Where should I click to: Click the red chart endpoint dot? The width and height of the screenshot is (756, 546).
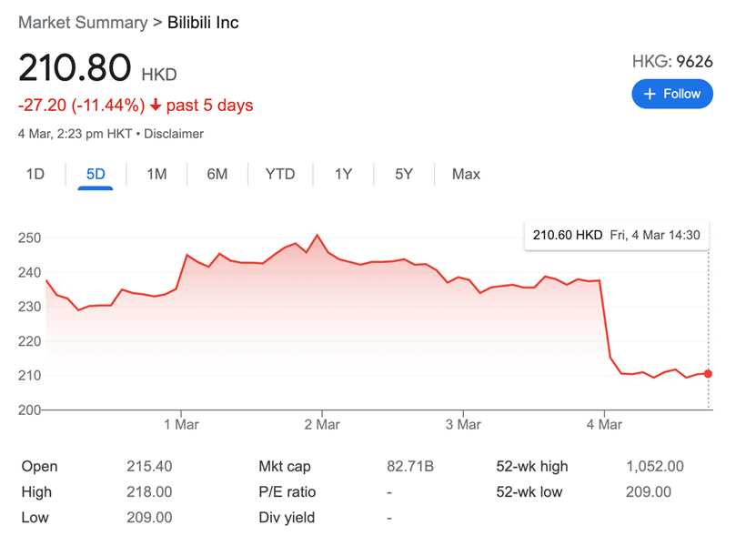click(x=708, y=374)
